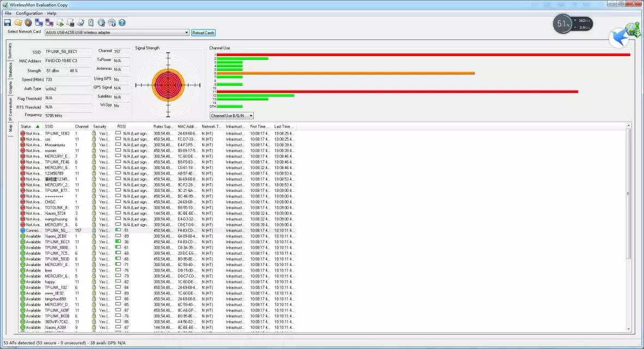Click the Save floppy disk toolbar icon
Image resolution: width=644 pixels, height=349 pixels.
(x=8, y=22)
